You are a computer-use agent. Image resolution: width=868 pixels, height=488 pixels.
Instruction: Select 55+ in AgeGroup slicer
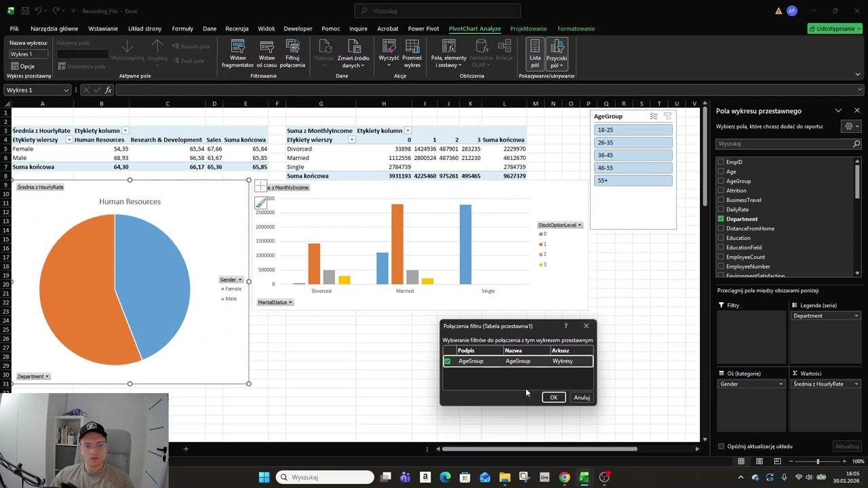633,180
